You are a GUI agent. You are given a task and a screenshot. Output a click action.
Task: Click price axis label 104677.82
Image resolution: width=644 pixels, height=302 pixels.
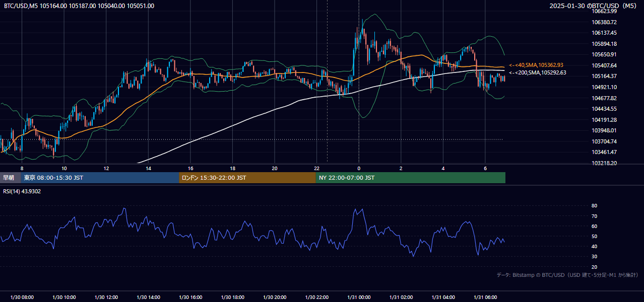pyautogui.click(x=604, y=98)
